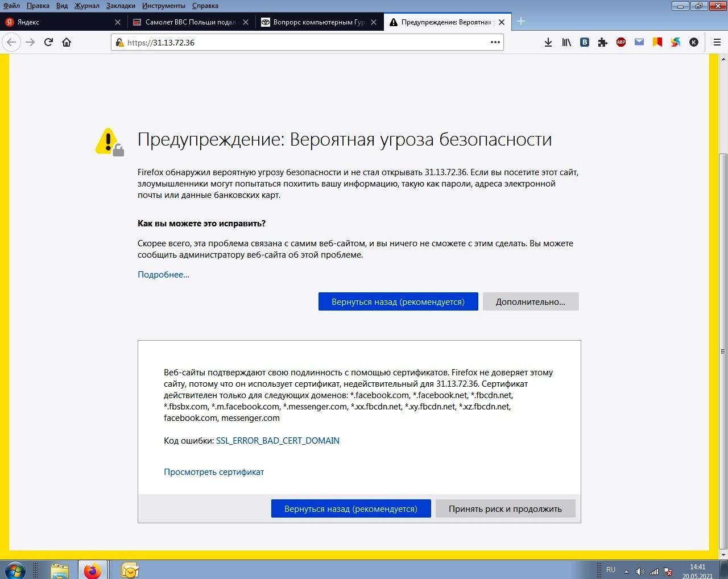Click the forward navigation arrow
Image resolution: width=728 pixels, height=579 pixels.
pyautogui.click(x=30, y=42)
